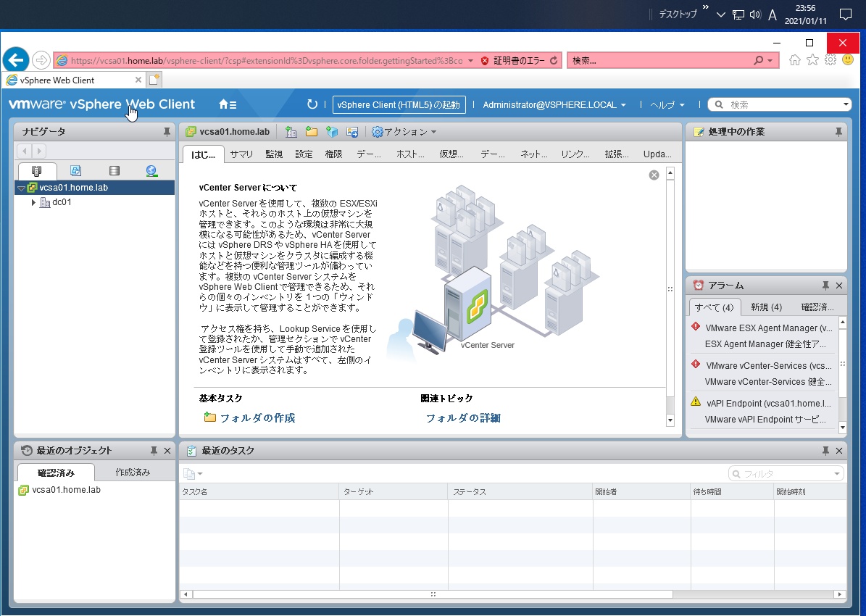Open browser favorites star icon

(x=812, y=59)
